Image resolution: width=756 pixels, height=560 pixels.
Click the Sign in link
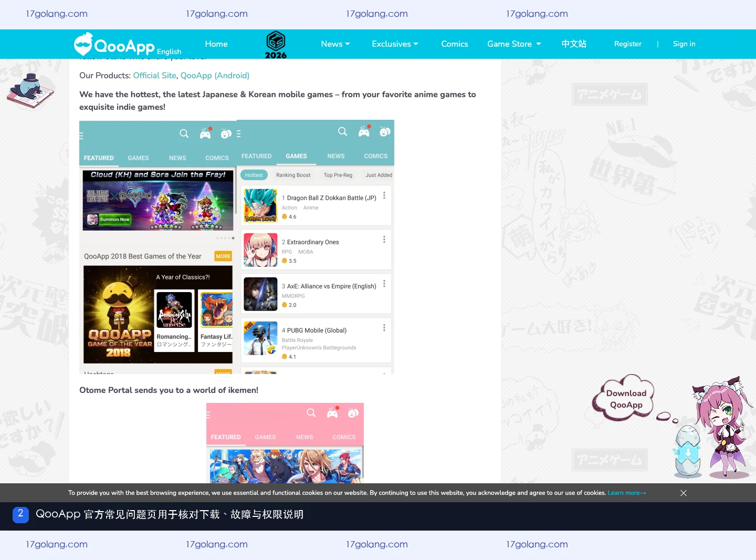click(x=684, y=44)
